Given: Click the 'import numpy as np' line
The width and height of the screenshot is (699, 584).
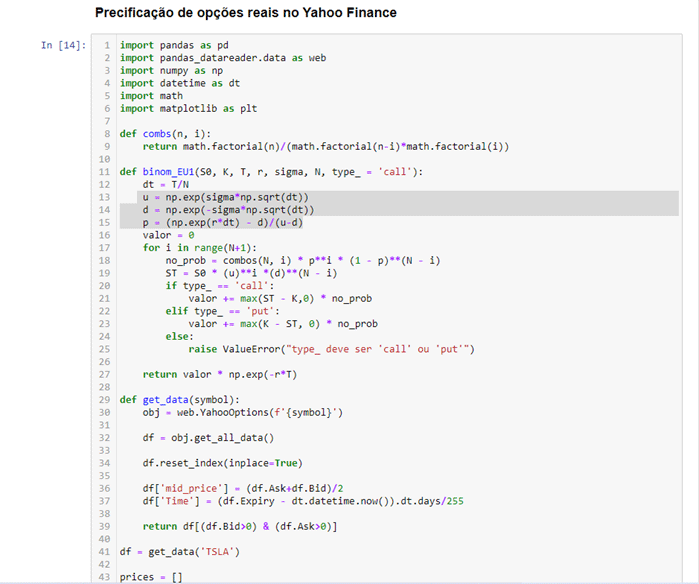Looking at the screenshot, I should pos(170,70).
